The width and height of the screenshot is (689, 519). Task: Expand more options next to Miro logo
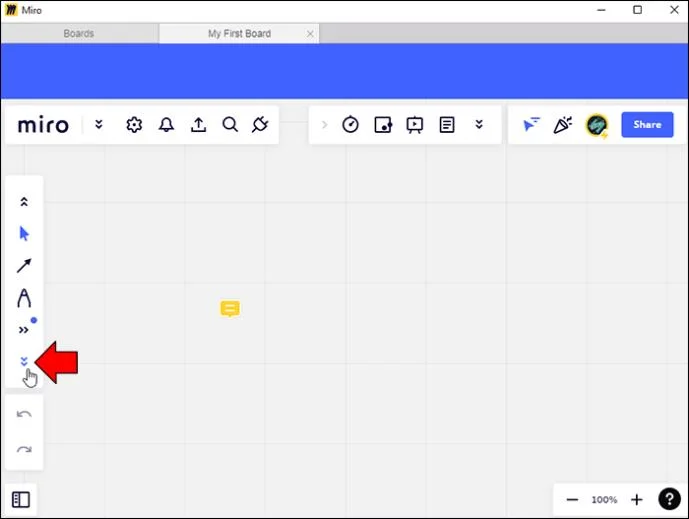click(98, 125)
